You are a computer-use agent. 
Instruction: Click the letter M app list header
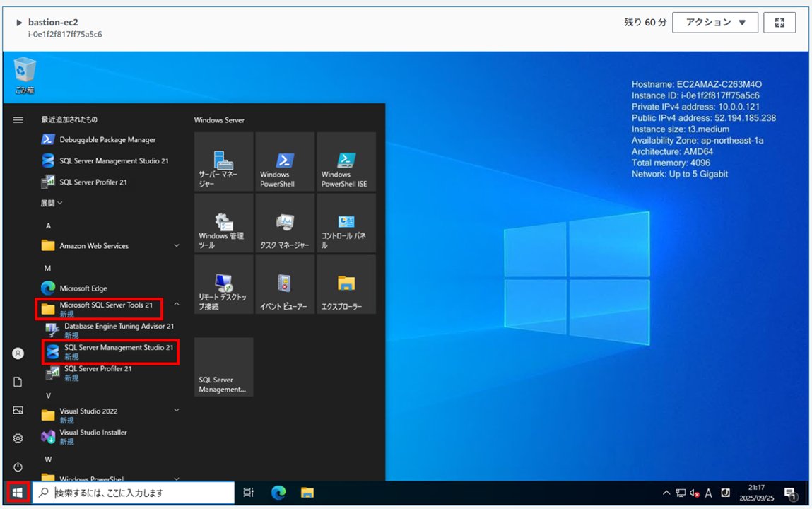coord(47,268)
